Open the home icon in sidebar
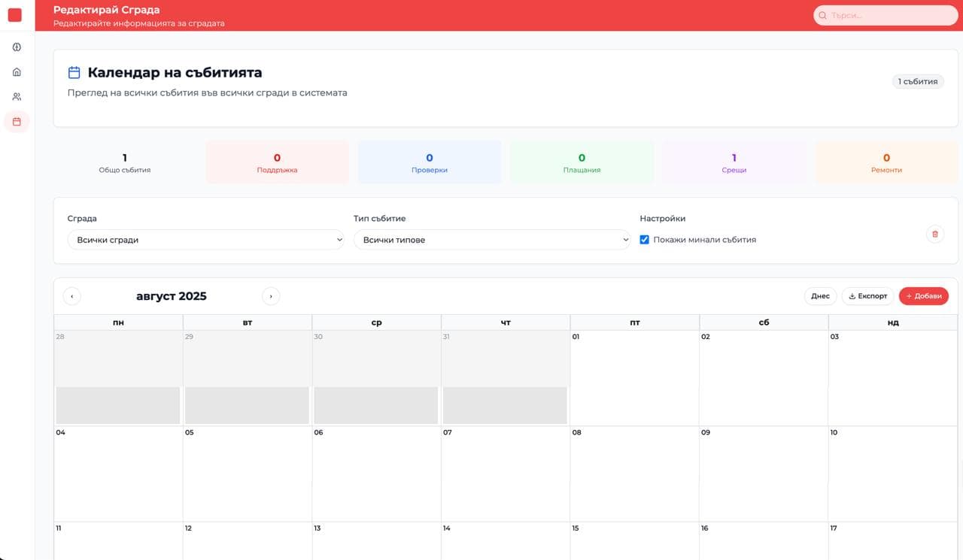Screen dimensions: 963x560 17,72
